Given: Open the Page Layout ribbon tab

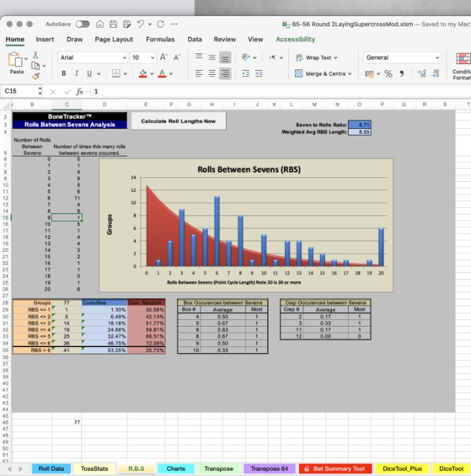Looking at the screenshot, I should click(114, 39).
